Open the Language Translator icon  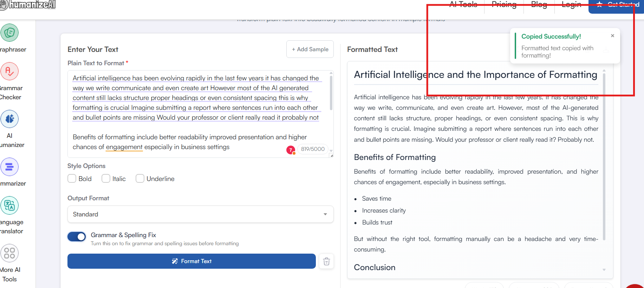pos(9,206)
